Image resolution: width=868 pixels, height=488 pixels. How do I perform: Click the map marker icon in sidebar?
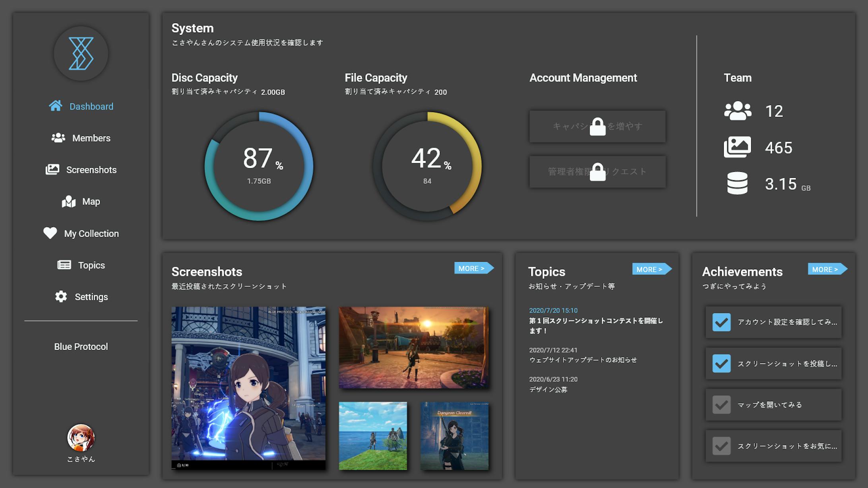point(69,201)
